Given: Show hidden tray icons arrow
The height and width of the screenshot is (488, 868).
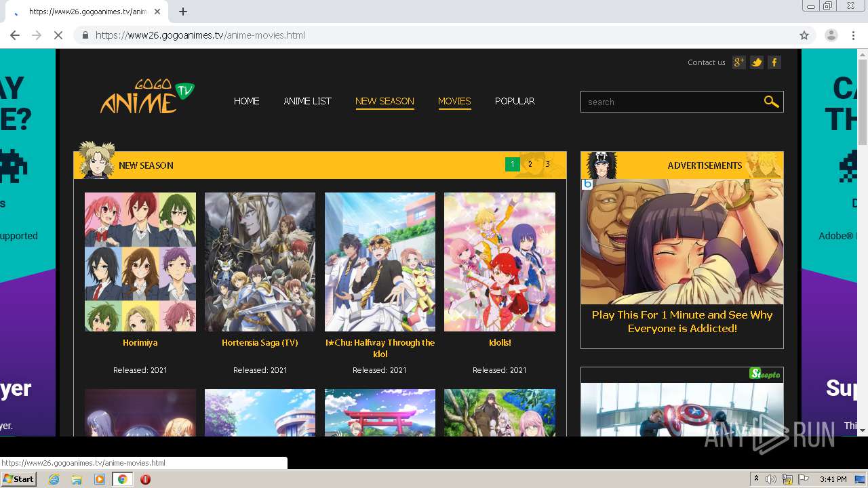Looking at the screenshot, I should pos(757,479).
